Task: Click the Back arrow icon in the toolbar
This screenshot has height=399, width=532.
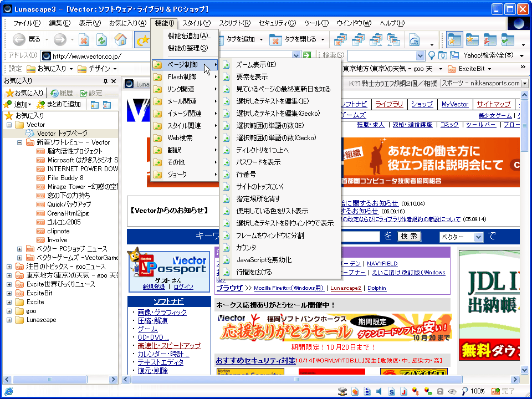Action: (19, 40)
